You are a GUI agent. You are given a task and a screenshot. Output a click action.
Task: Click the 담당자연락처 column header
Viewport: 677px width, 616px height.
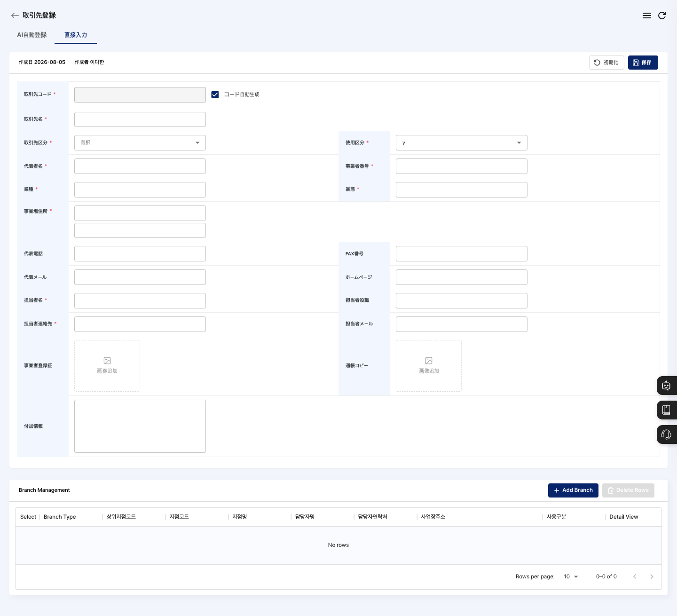(x=373, y=517)
